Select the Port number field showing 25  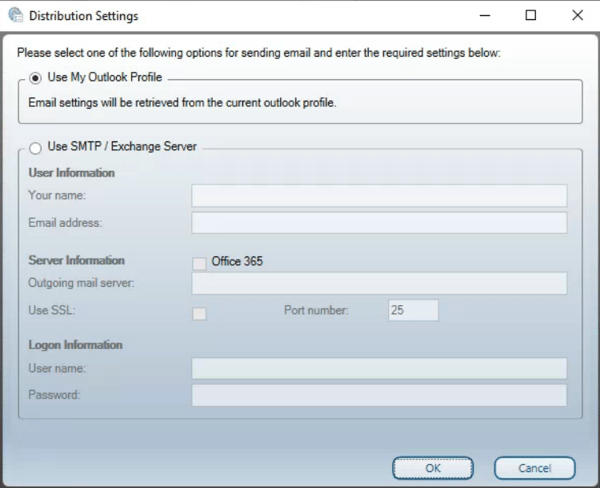(413, 311)
